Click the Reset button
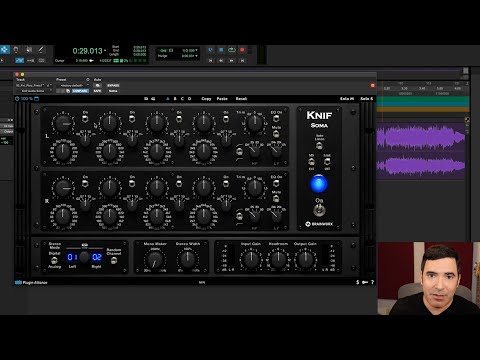 241,99
